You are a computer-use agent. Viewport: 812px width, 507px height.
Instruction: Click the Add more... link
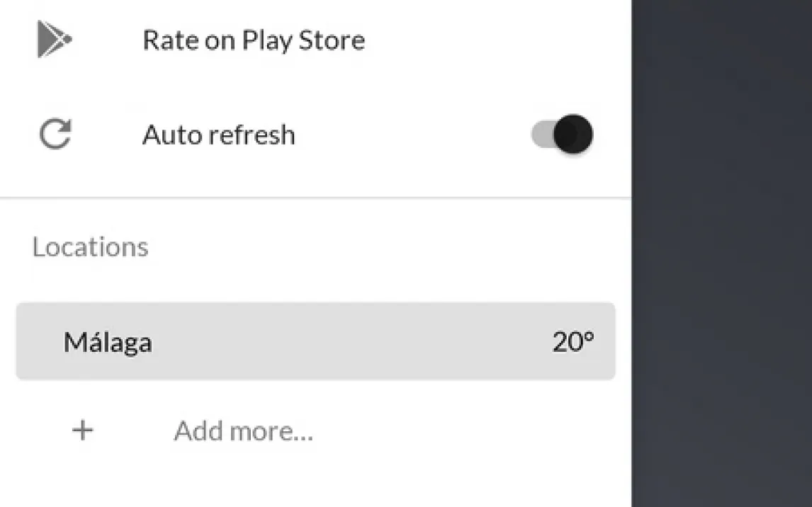click(x=243, y=431)
